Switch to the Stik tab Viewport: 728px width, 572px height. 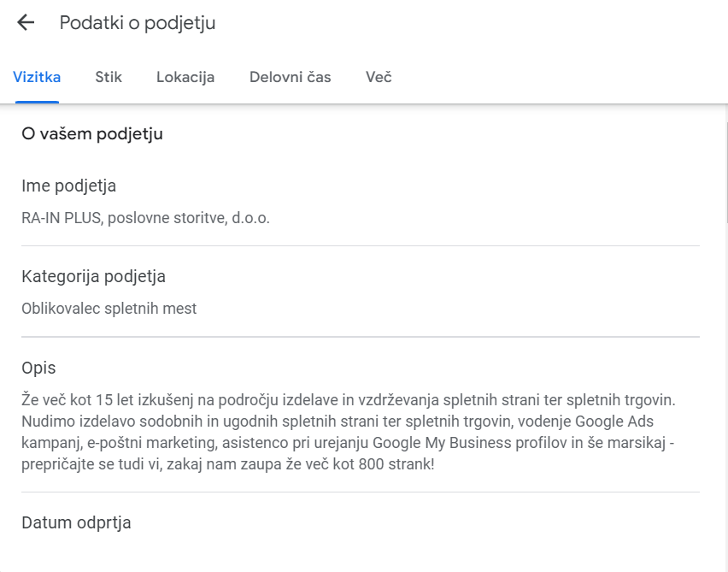pyautogui.click(x=109, y=78)
